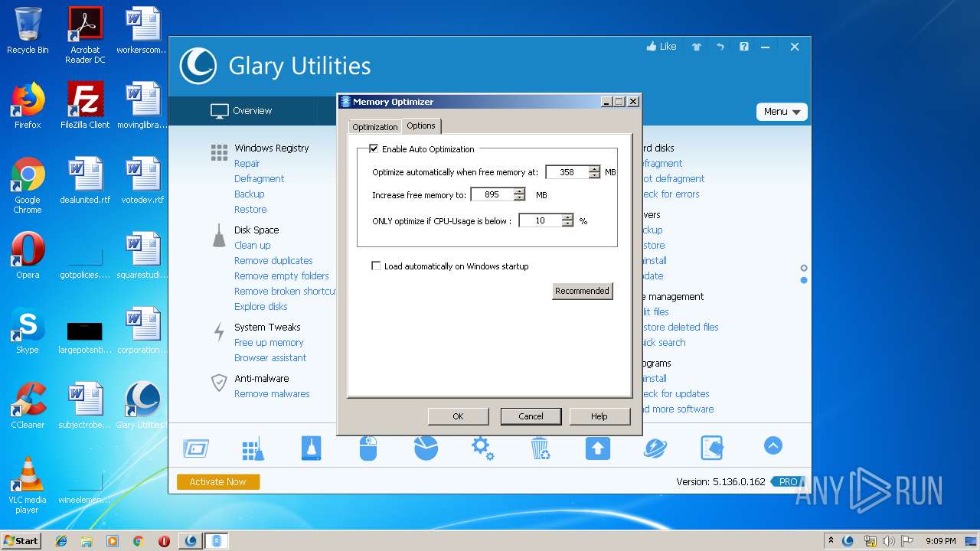Click the Disk Space broom icon

tap(219, 237)
